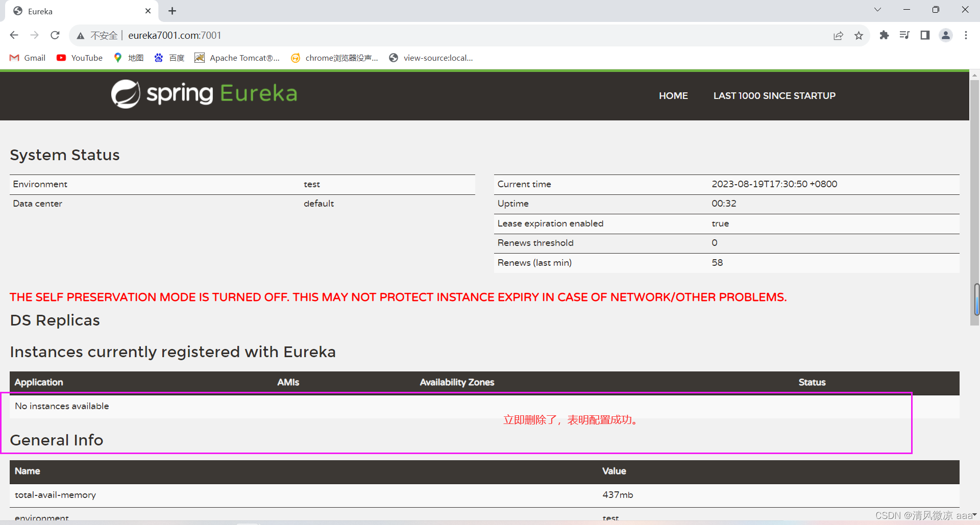Open the Apache Tomcat bookmark
980x525 pixels.
tap(237, 58)
